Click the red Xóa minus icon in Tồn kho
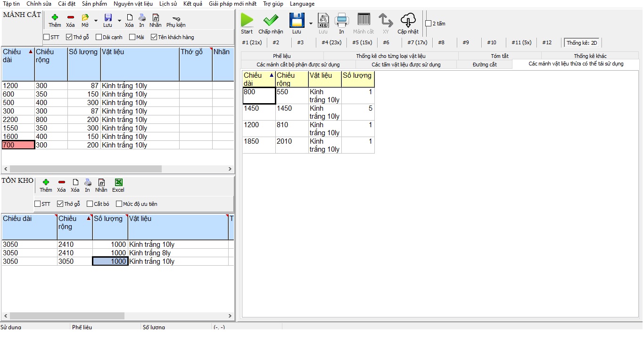644x342 pixels. click(61, 182)
